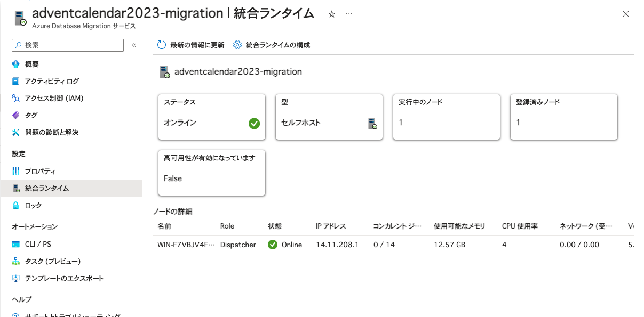Open the CLI / PS automation page
This screenshot has width=644, height=317.
pyautogui.click(x=38, y=244)
